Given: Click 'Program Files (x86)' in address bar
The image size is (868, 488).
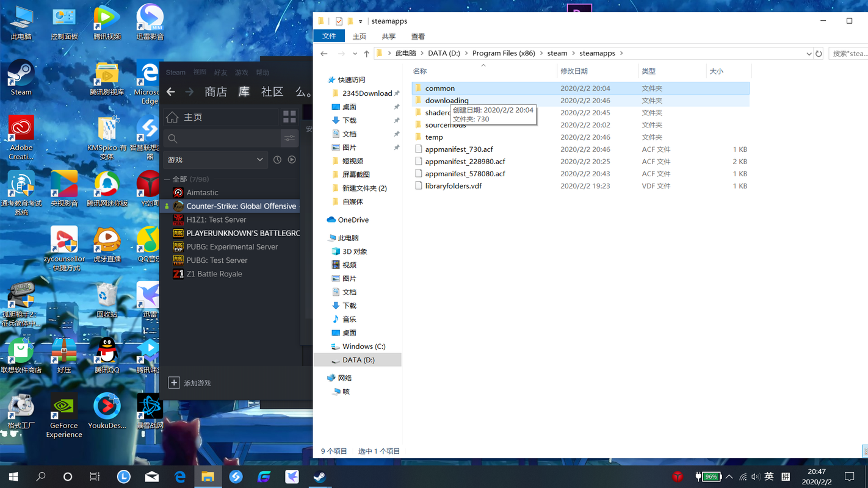Looking at the screenshot, I should click(x=504, y=54).
